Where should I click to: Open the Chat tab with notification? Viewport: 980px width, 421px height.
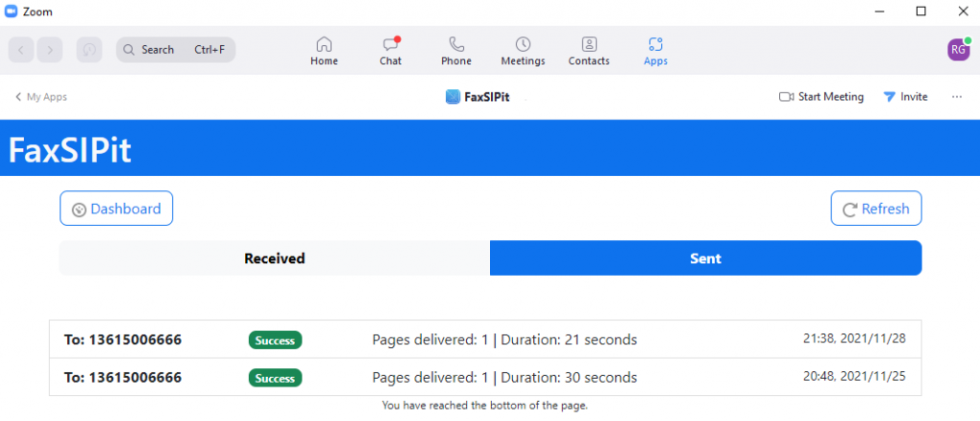click(390, 45)
